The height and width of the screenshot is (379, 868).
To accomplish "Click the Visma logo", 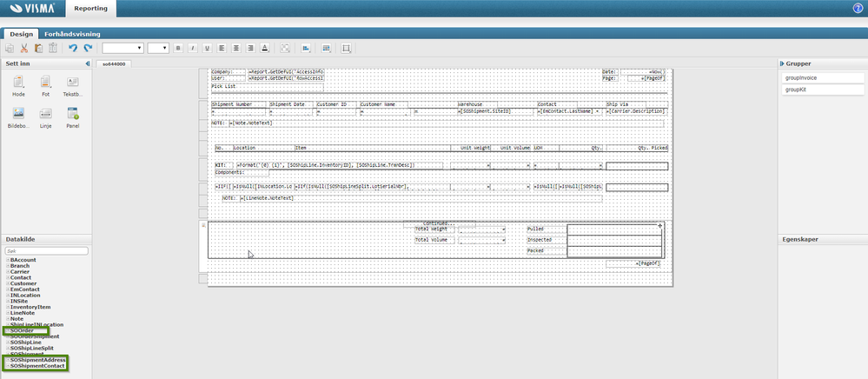I will [x=33, y=9].
